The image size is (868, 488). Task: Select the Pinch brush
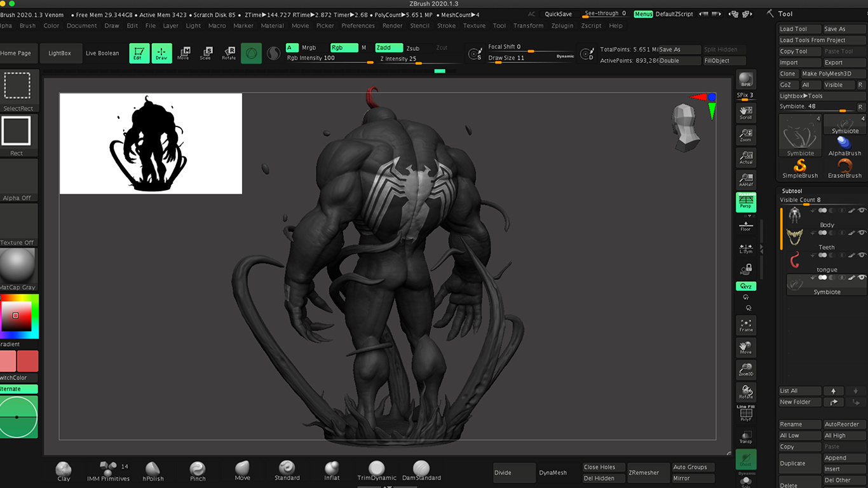pos(198,471)
